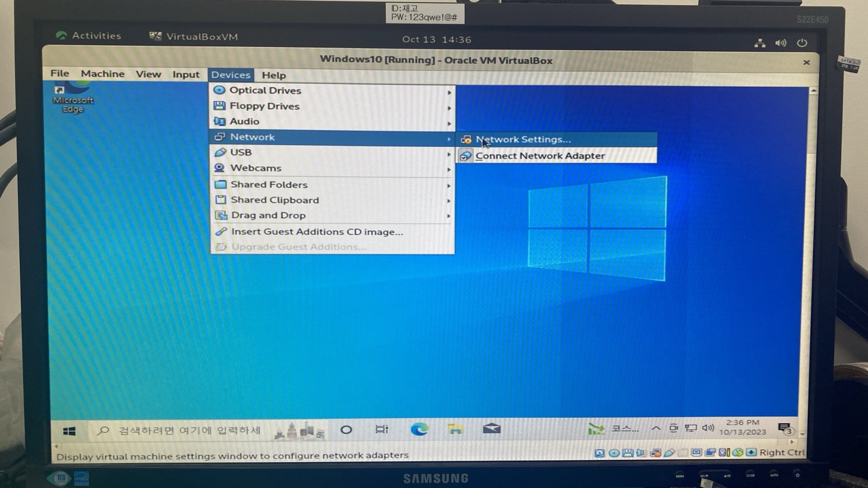
Task: Open the Help menu
Action: click(274, 75)
